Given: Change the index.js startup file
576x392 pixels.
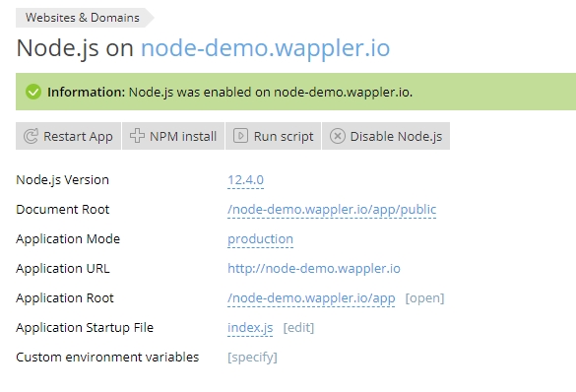Looking at the screenshot, I should pos(250,328).
